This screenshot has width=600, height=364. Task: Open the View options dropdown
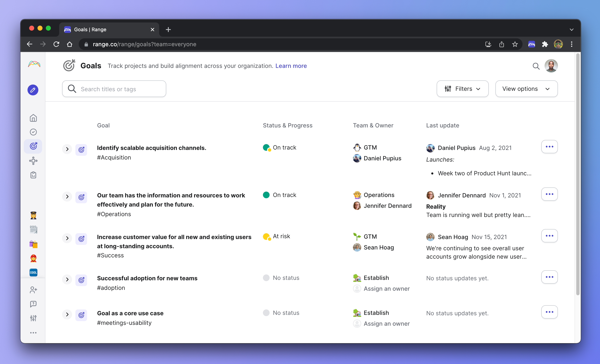click(x=526, y=89)
